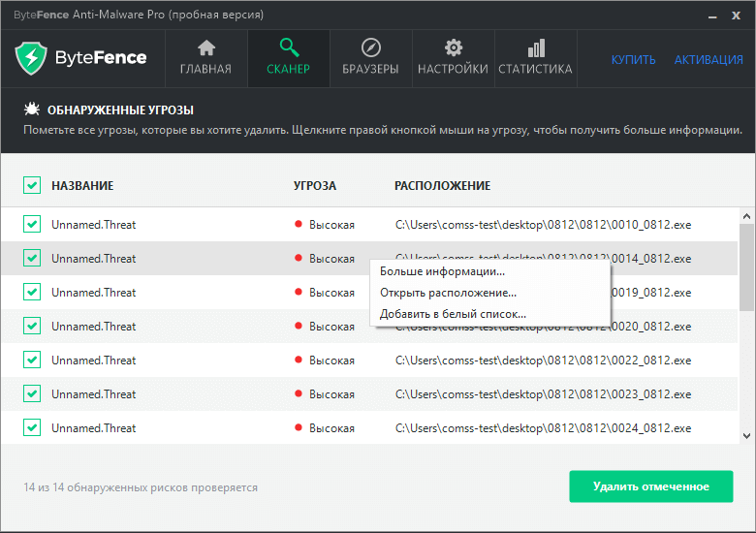
Task: Open the Статистика bar chart icon
Action: 535,48
